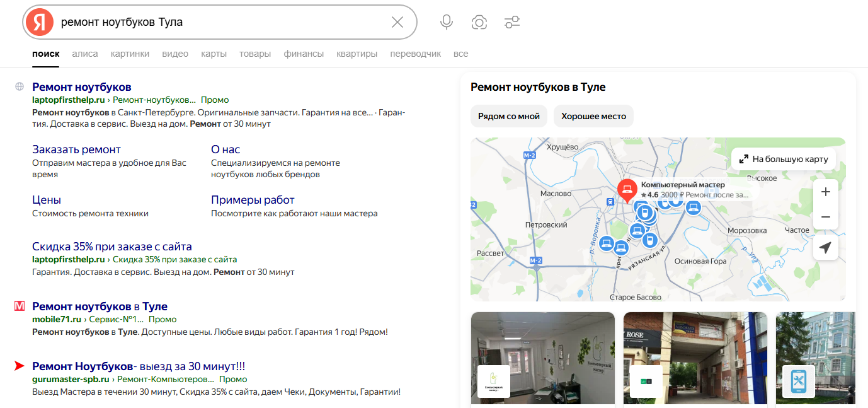Toggle the Хорошее место filter
Viewport: 868px width, 408px height.
pyautogui.click(x=593, y=116)
